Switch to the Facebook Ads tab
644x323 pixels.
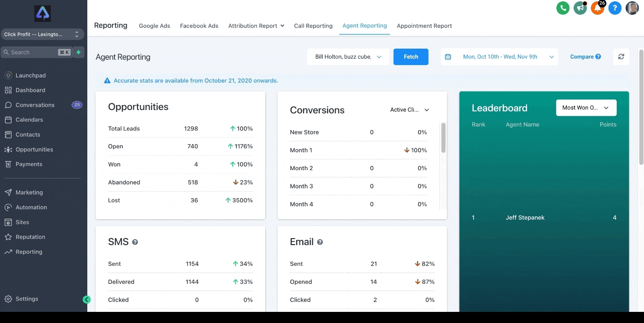point(199,26)
